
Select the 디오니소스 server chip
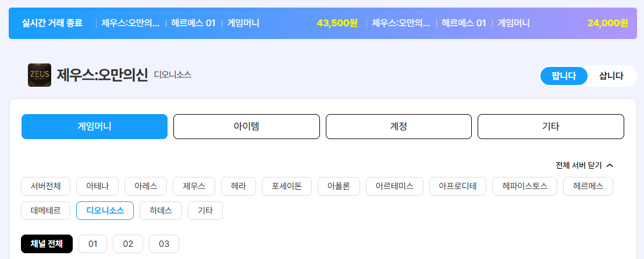(105, 211)
